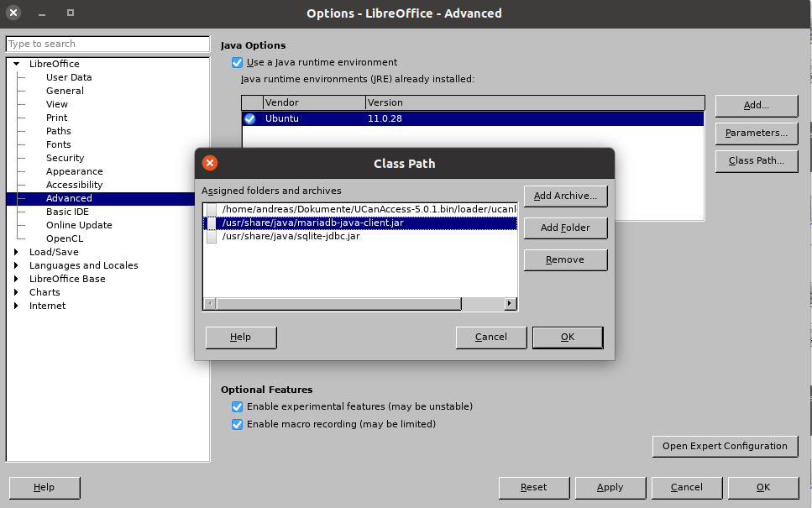The image size is (812, 508).
Task: Open the Online Update options page
Action: [x=79, y=225]
